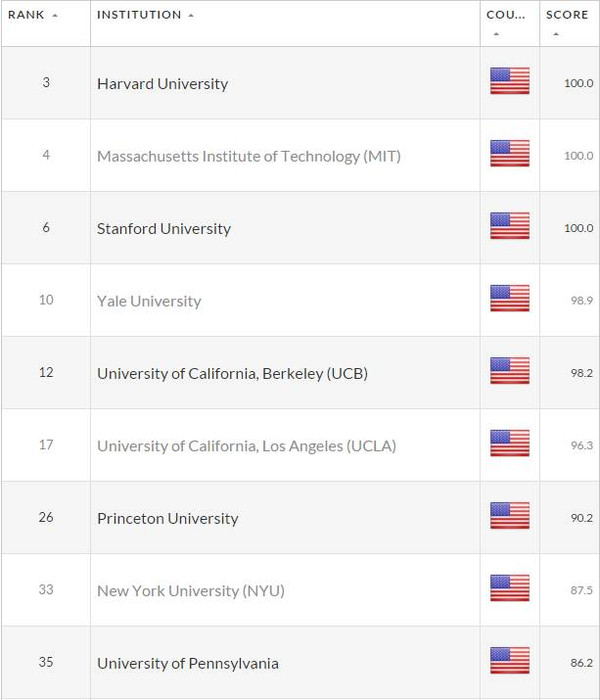Sort the table by the Rank column
The height and width of the screenshot is (700, 600).
33,15
